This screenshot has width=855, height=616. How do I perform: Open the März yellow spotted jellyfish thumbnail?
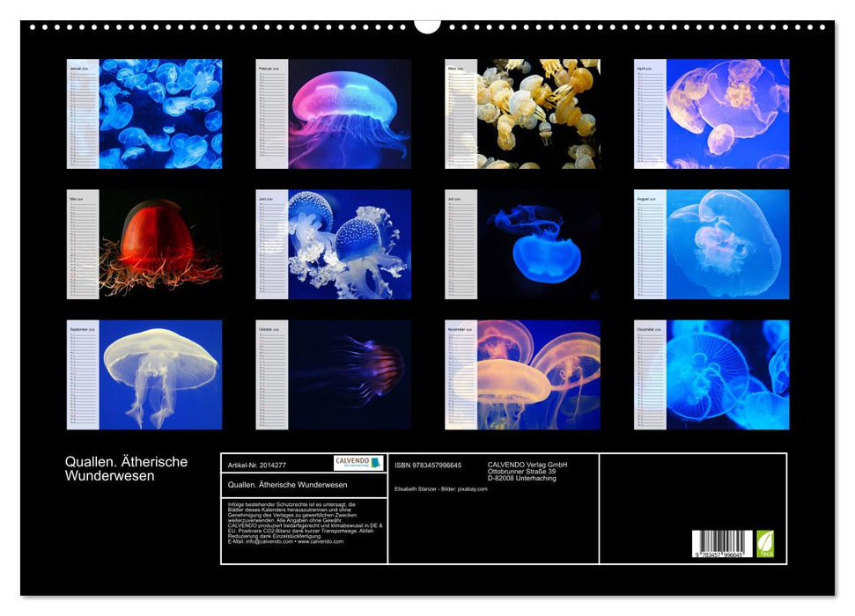[x=538, y=114]
